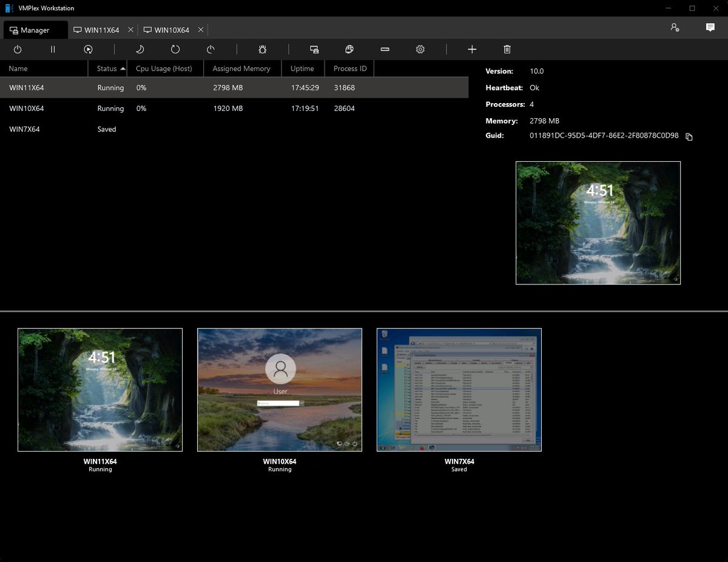Sort by the Process ID column
Viewport: 728px width, 562px height.
tap(350, 69)
